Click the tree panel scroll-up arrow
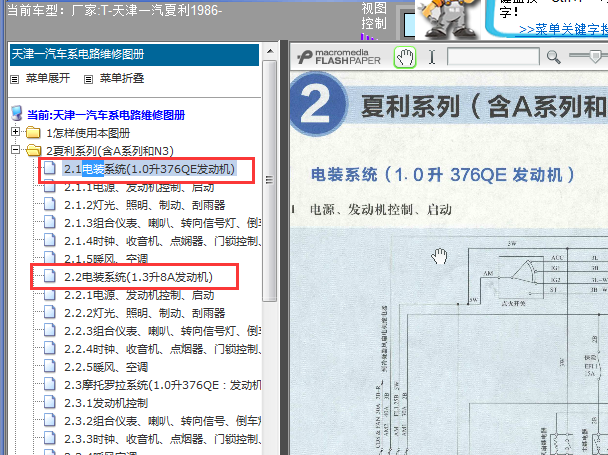 tap(270, 51)
